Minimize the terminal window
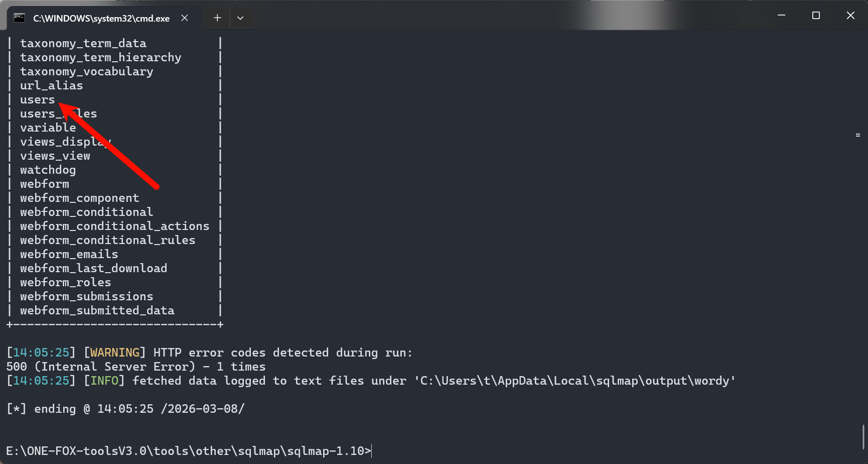The height and width of the screenshot is (464, 868). pyautogui.click(x=781, y=16)
